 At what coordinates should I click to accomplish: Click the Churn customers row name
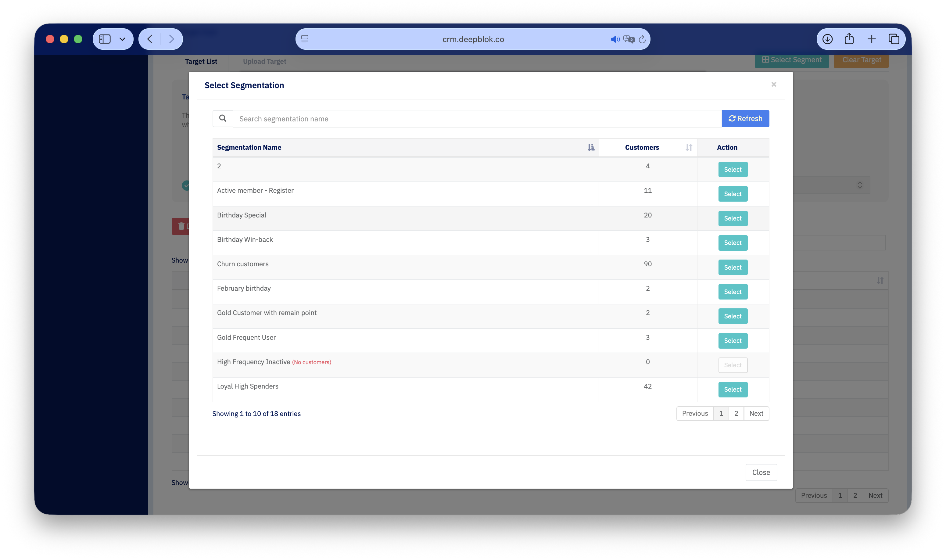(242, 264)
